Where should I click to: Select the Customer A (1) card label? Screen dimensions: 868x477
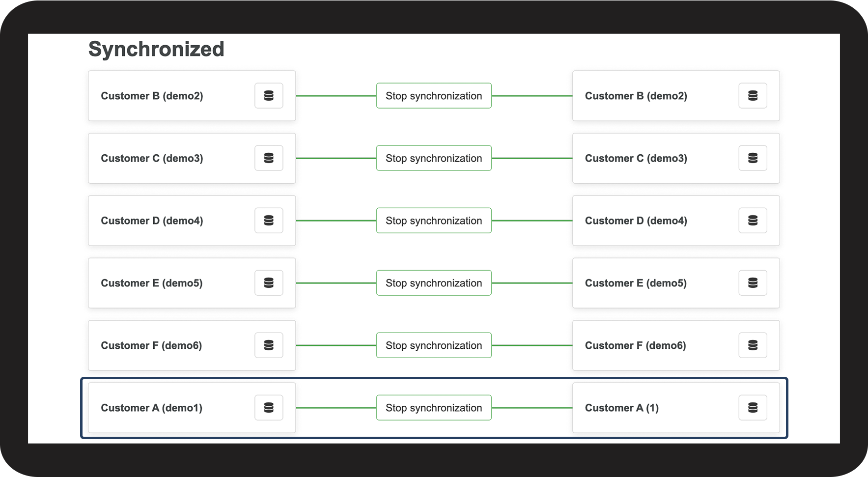(621, 408)
